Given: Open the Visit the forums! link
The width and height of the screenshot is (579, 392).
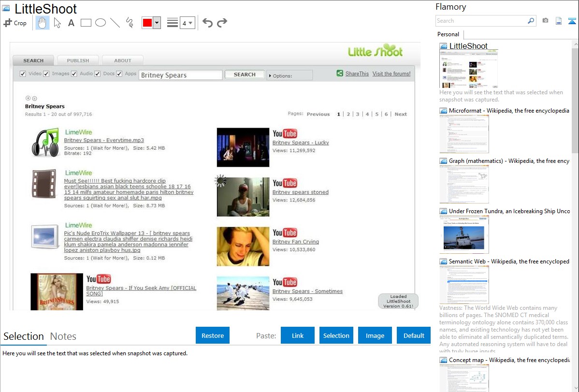Looking at the screenshot, I should pyautogui.click(x=391, y=73).
